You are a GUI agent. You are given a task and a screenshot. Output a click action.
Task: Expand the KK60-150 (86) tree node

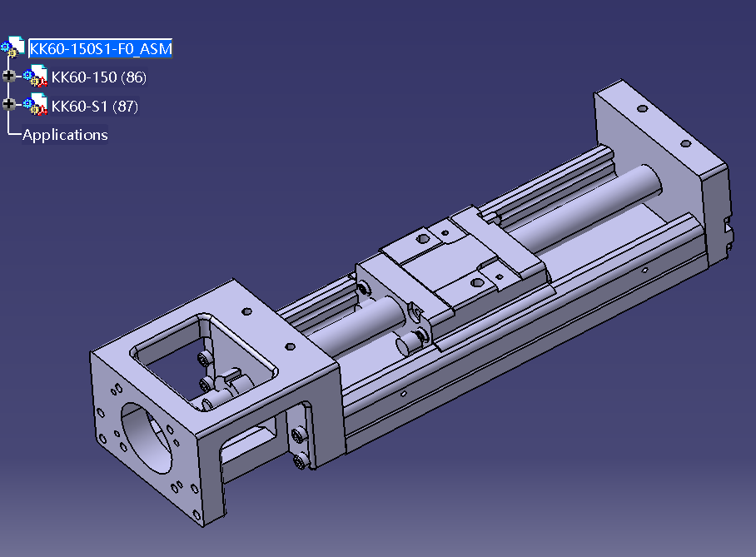tap(9, 77)
